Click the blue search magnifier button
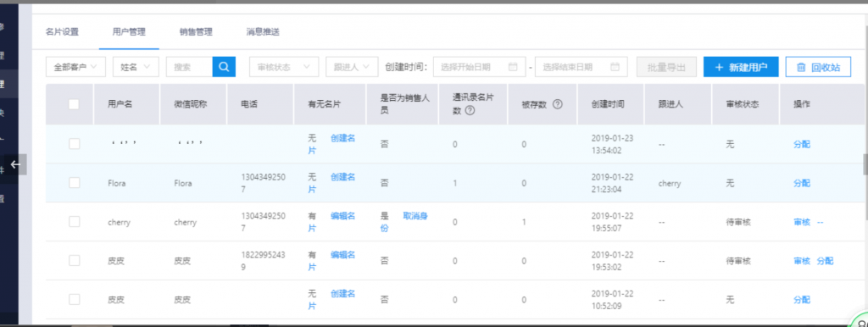 [224, 67]
